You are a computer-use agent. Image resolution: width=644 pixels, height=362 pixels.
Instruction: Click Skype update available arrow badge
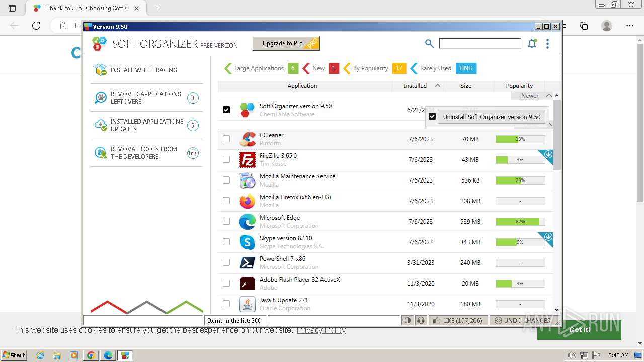pos(548,237)
